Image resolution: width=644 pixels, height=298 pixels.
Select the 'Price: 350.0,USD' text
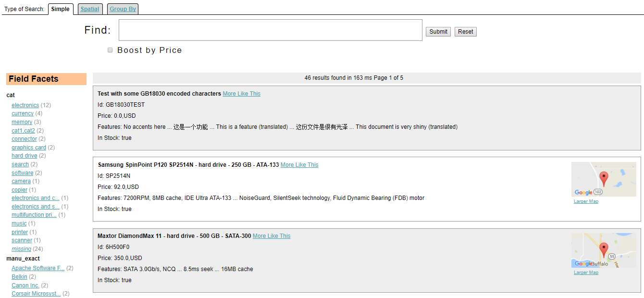(x=120, y=258)
